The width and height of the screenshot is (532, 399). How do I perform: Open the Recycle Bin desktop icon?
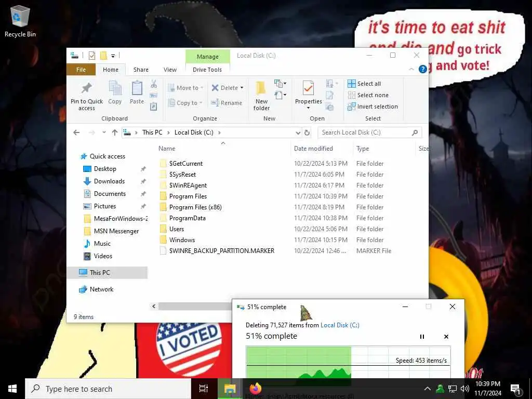(x=20, y=21)
